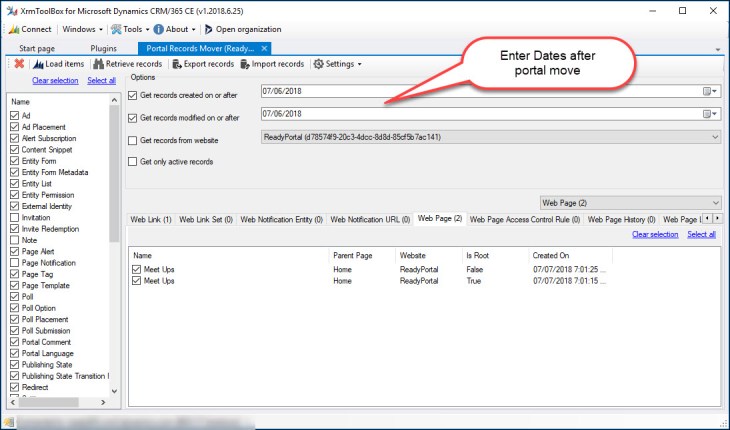Open the created-on date picker dropdown
This screenshot has height=430, width=730.
pyautogui.click(x=709, y=91)
